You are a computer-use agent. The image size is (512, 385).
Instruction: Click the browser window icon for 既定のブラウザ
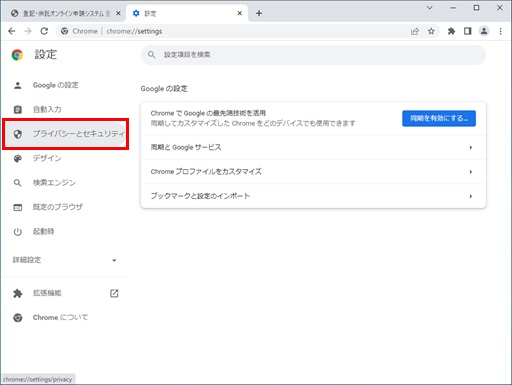pos(18,207)
